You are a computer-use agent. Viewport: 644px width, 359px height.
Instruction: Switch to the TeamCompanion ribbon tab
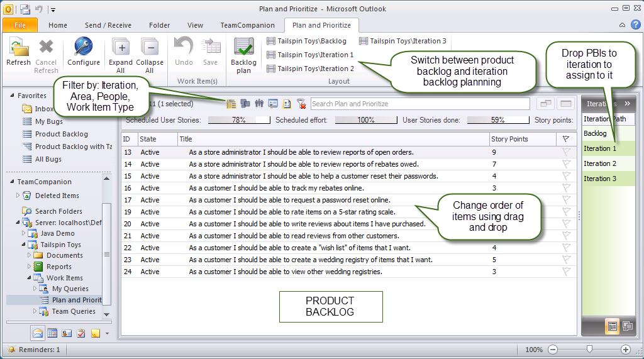[x=247, y=25]
